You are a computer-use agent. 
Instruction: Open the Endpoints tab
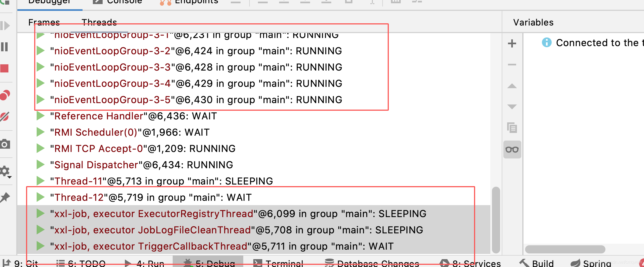[x=189, y=2]
